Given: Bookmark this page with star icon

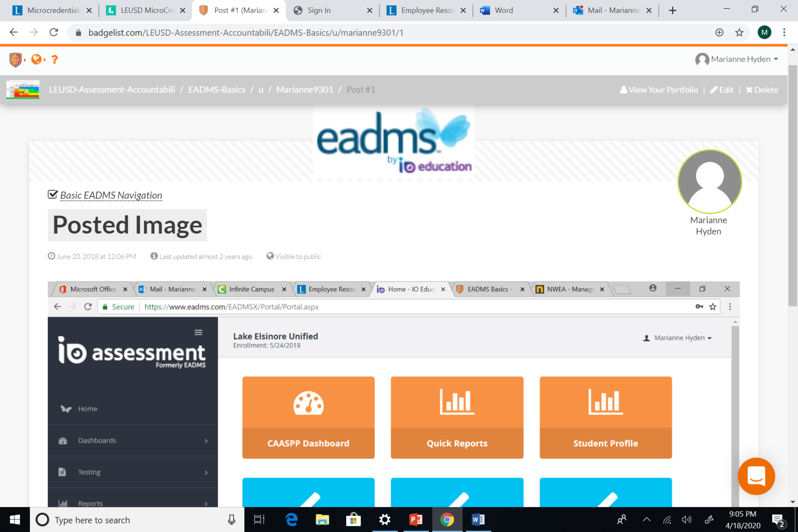Looking at the screenshot, I should pyautogui.click(x=739, y=33).
